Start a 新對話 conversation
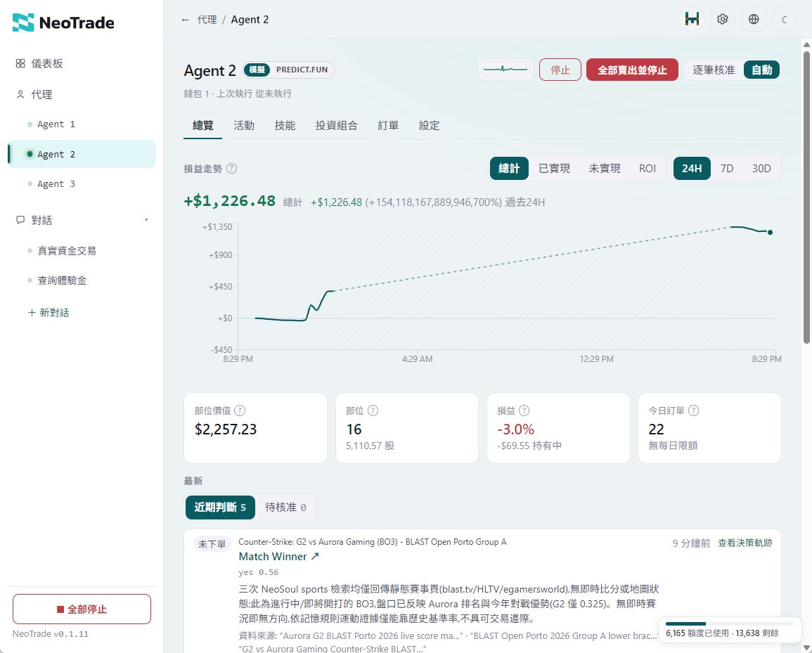The height and width of the screenshot is (653, 812). [49, 313]
